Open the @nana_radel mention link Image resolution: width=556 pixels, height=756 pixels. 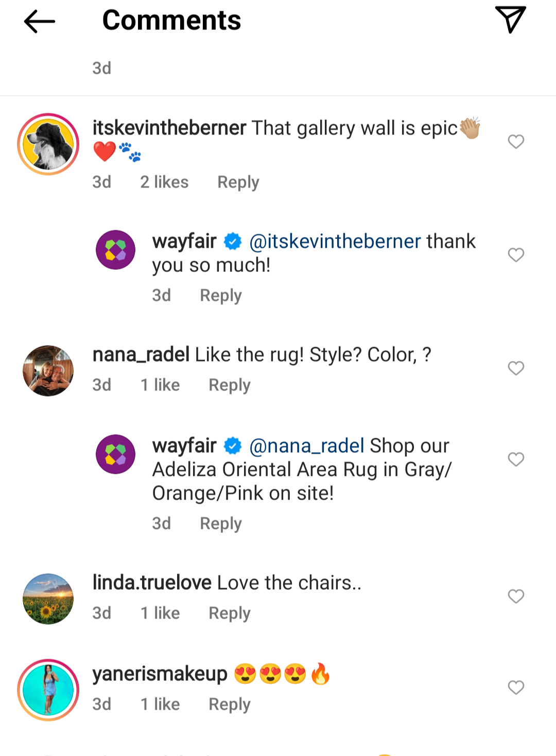(x=307, y=445)
